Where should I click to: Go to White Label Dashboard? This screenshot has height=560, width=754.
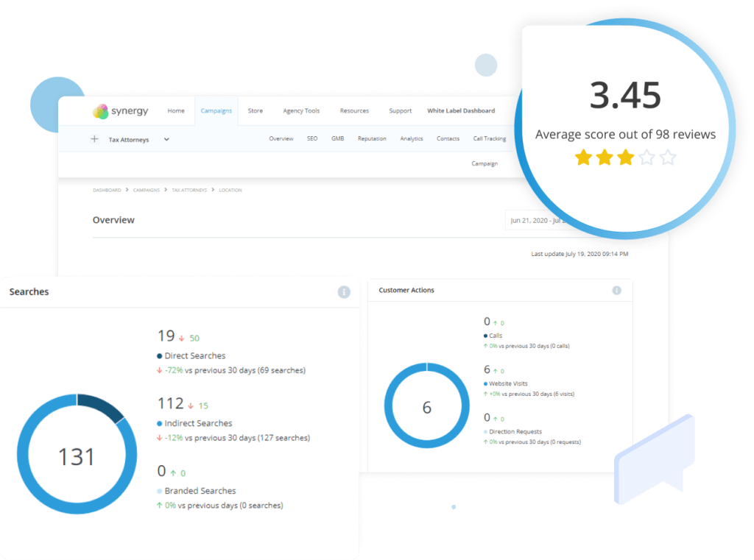click(461, 110)
